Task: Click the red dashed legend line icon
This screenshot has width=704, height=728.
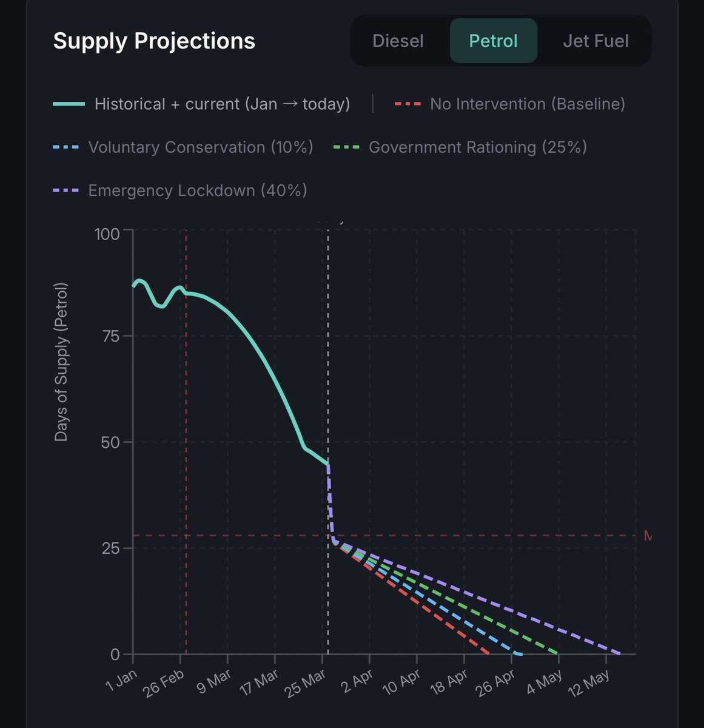Action: [x=407, y=104]
